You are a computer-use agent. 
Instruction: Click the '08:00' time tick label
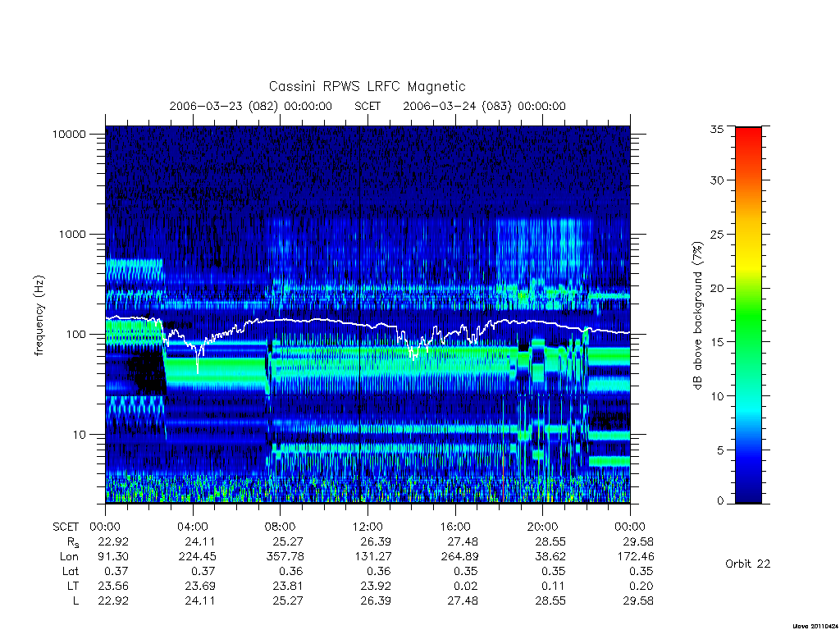click(281, 527)
